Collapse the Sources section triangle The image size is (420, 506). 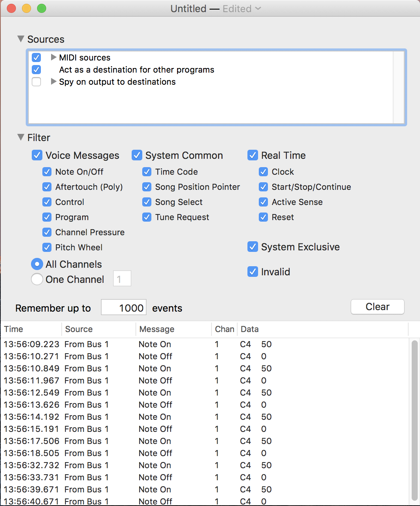tap(21, 39)
